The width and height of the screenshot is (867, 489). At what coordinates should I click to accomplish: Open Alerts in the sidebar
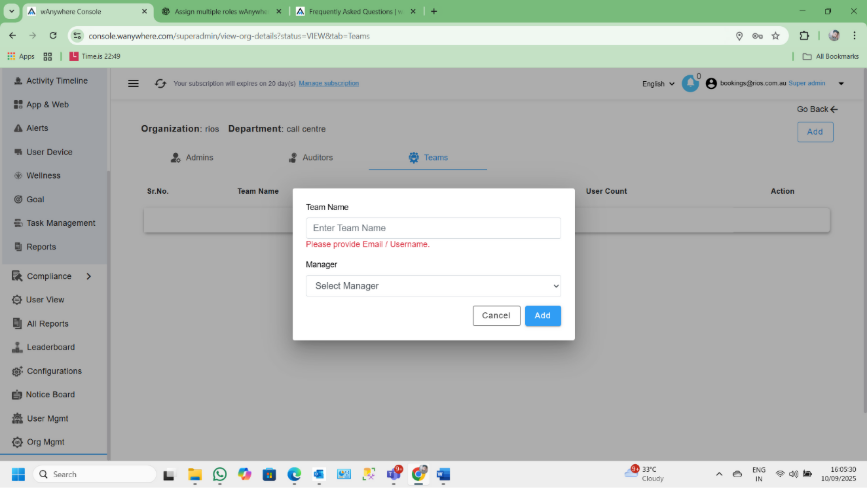(37, 128)
